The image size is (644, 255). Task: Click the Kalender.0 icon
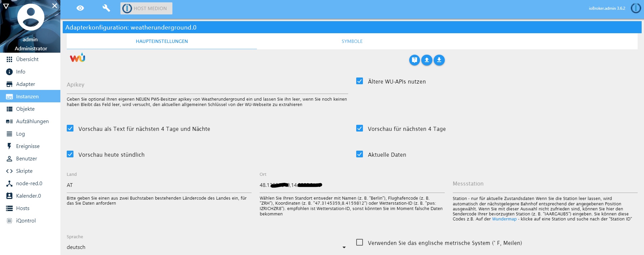pyautogui.click(x=9, y=196)
